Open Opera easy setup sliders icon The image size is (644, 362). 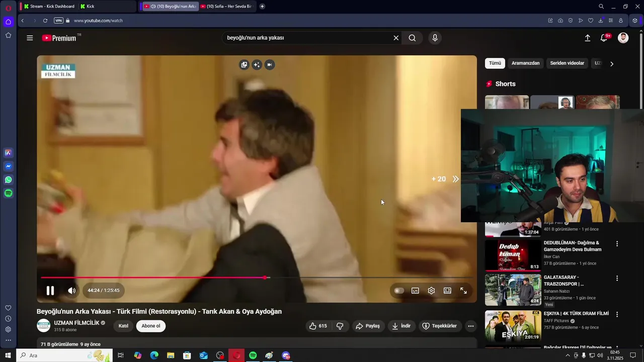pos(611,21)
